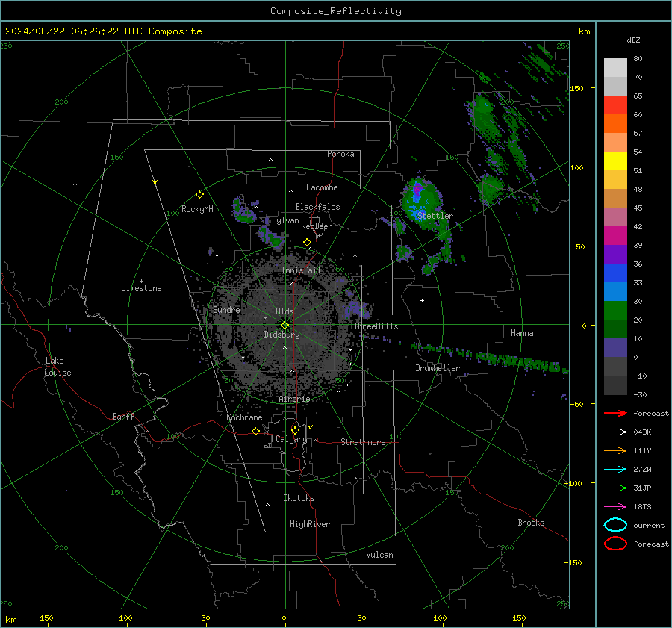Click the 'Cochrane' map label
Viewport: 672px width, 628px height.
[x=244, y=417]
